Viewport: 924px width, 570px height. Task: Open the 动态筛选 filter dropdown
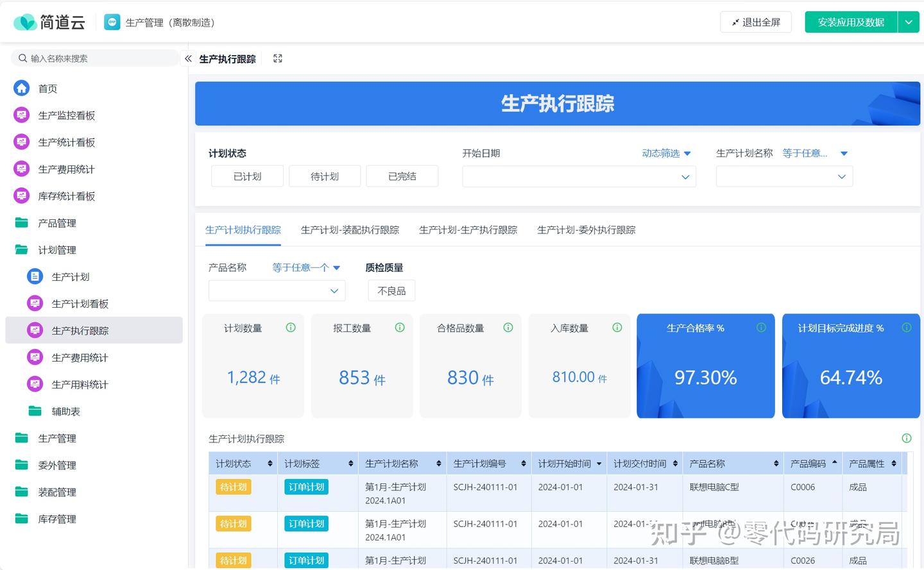pos(666,153)
